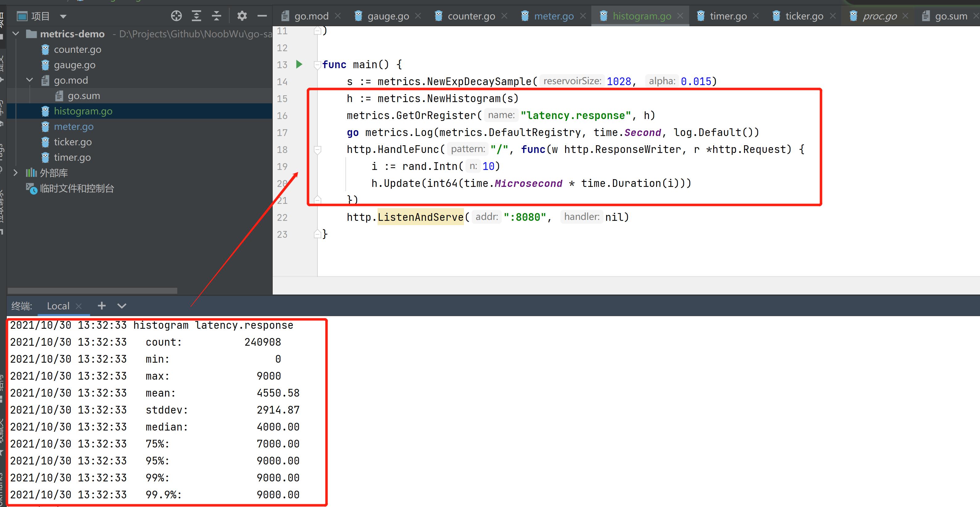Close the Local terminal session
This screenshot has width=980, height=507.
coord(79,306)
